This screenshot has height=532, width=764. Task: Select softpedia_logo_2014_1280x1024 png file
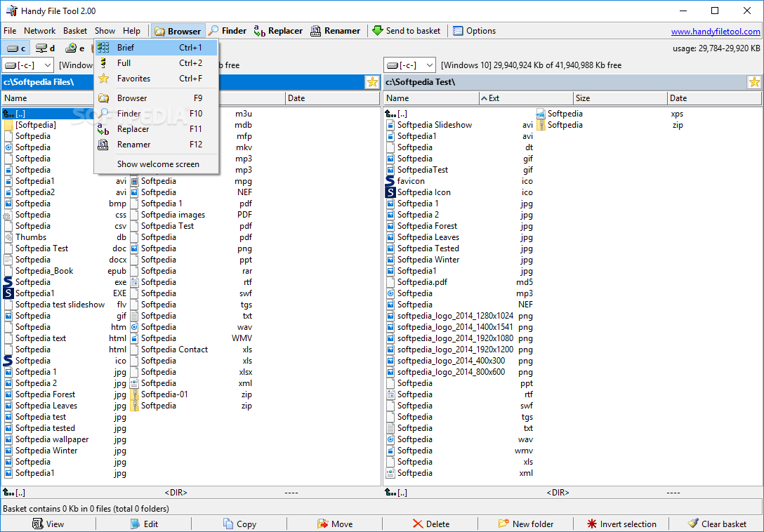459,316
